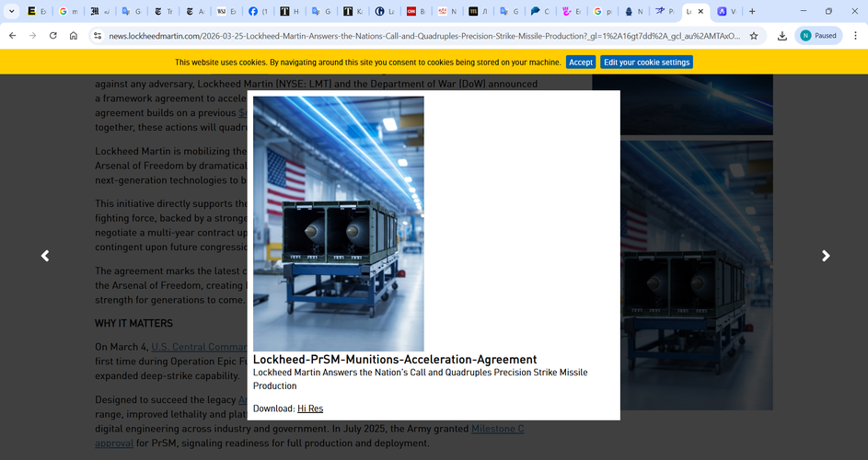Switch to the CNN tab
Screen dimensions: 868x460
415,11
